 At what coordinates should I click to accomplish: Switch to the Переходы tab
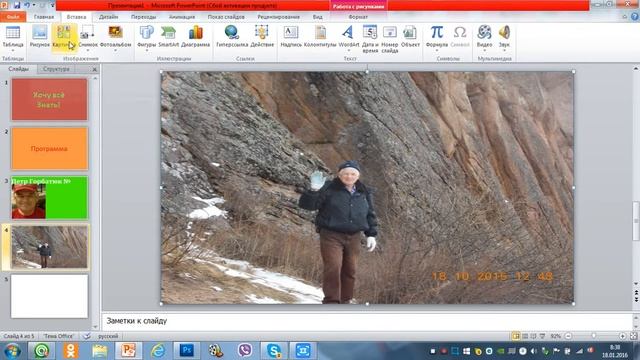[143, 17]
